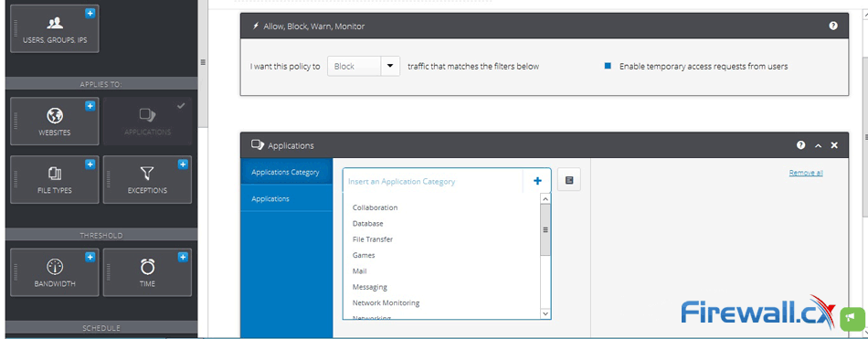The image size is (868, 339).
Task: Click the blue plus to add a category
Action: point(537,181)
